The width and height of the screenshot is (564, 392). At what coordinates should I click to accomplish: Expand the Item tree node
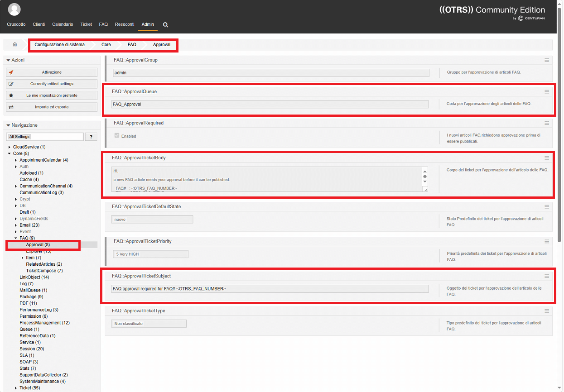click(22, 258)
